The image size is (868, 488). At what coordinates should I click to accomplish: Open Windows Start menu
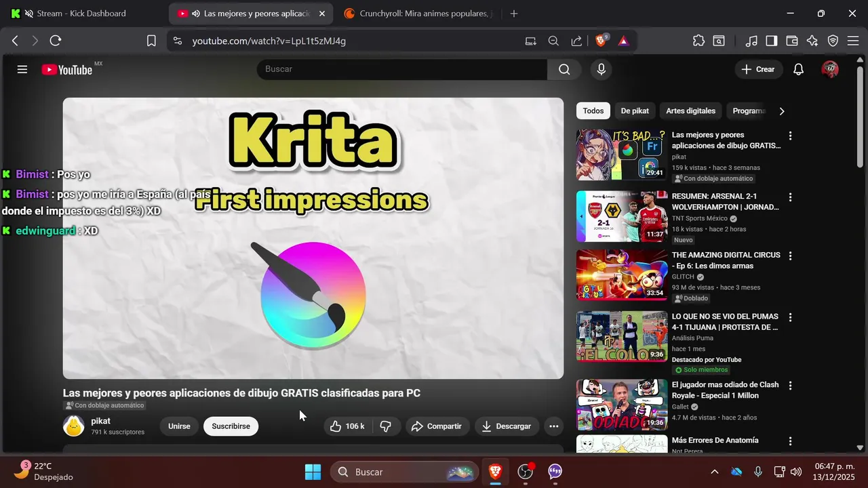(313, 472)
